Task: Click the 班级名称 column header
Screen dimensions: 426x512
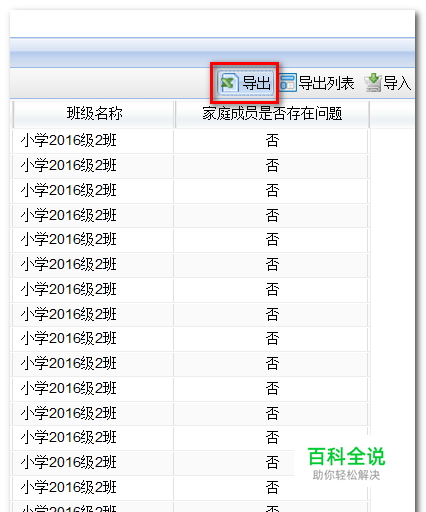Action: point(94,114)
